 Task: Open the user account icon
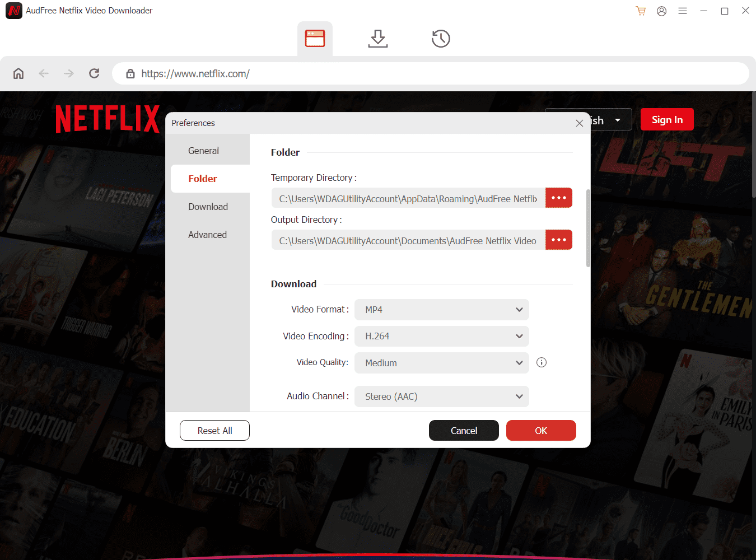point(661,11)
